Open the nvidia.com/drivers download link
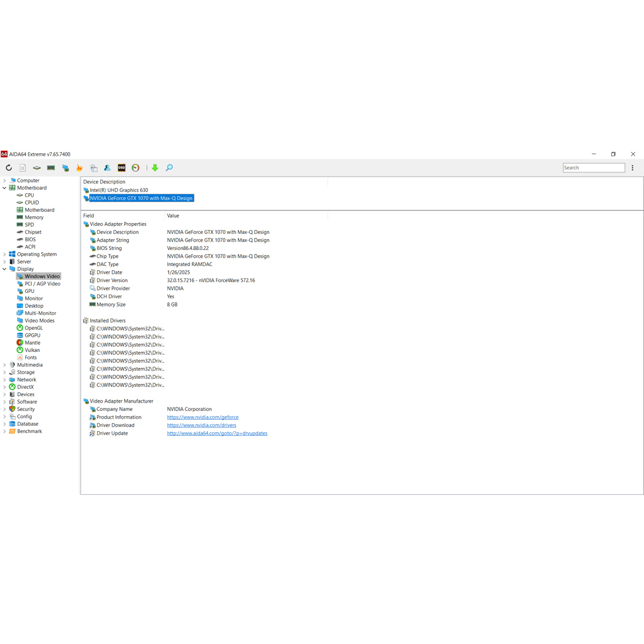This screenshot has height=644, width=644. click(x=202, y=426)
